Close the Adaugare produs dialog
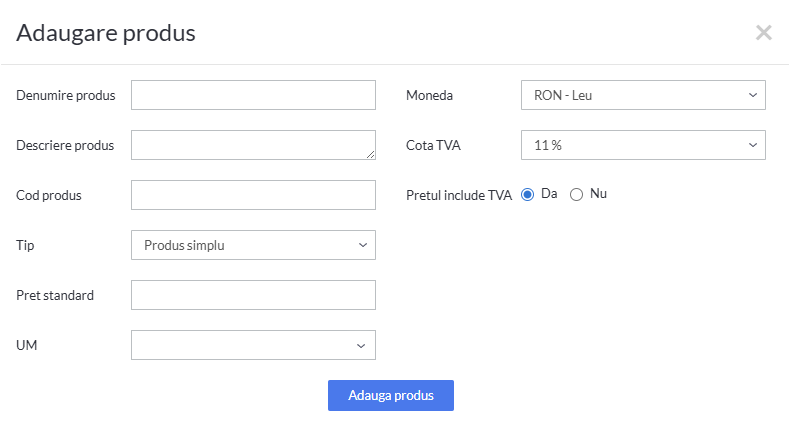791x424 pixels. [x=764, y=33]
